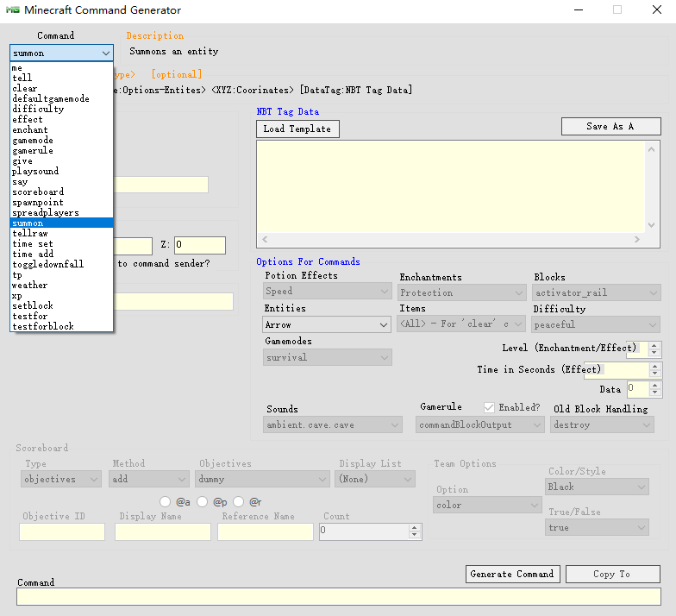Click the Objective ID input field
This screenshot has width=676, height=616.
[x=62, y=531]
